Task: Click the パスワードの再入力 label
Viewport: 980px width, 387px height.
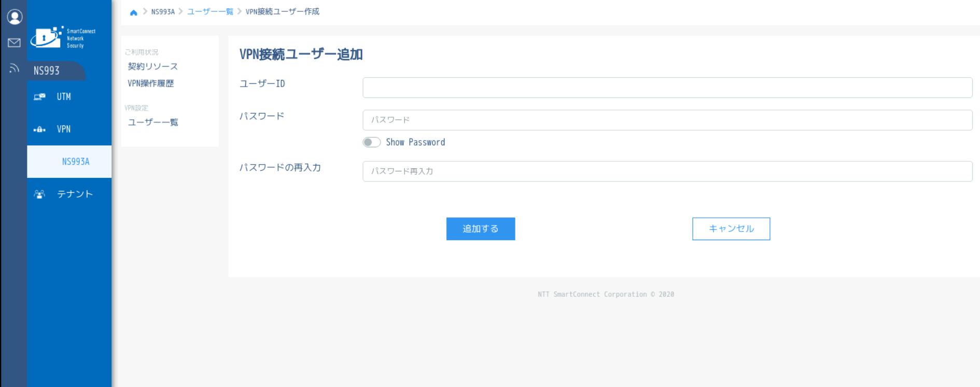Action: 280,168
